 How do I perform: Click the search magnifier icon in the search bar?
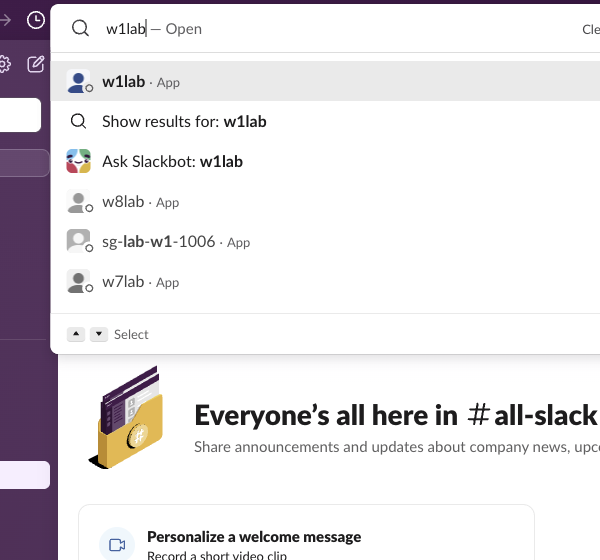click(x=80, y=28)
